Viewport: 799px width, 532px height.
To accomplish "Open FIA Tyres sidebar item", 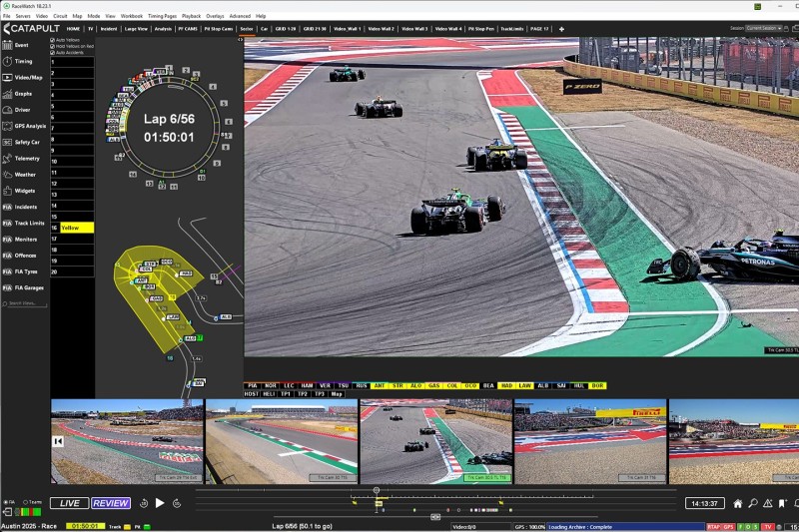I will click(20, 271).
